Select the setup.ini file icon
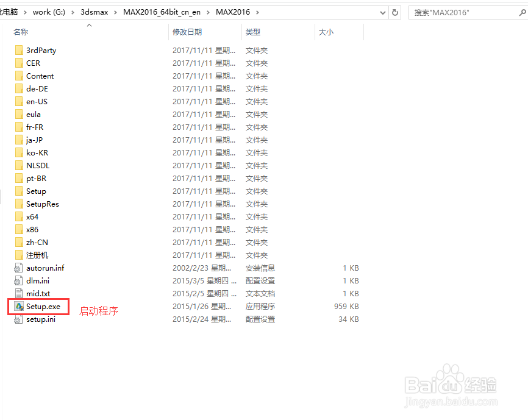This screenshot has height=420, width=528. [18, 319]
